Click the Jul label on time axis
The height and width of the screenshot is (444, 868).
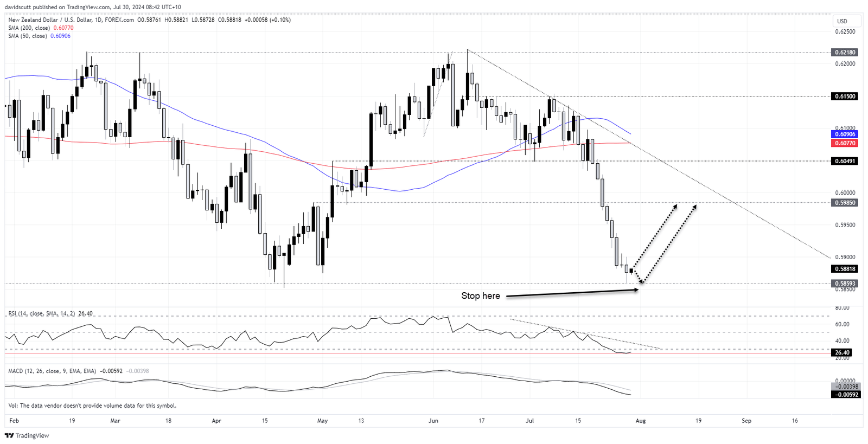click(x=530, y=421)
